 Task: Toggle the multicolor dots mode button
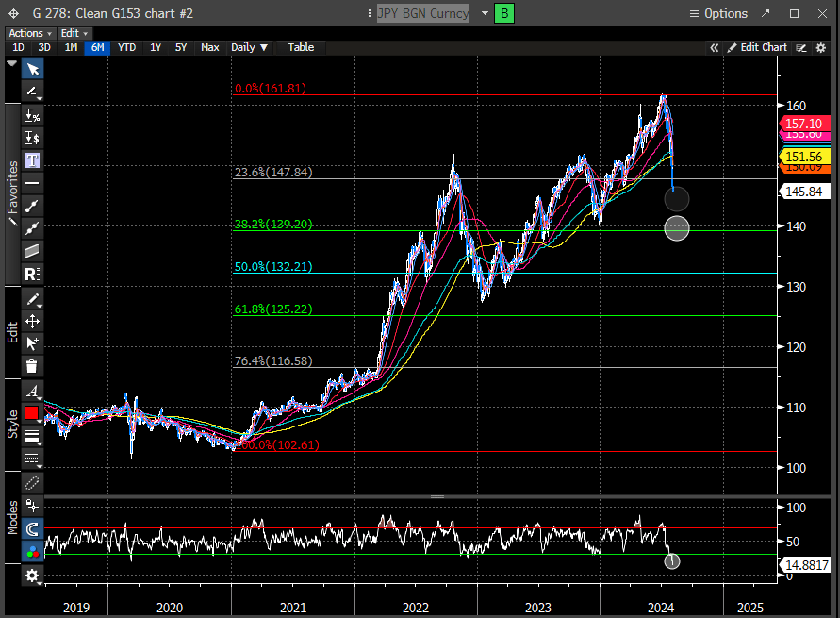[32, 552]
